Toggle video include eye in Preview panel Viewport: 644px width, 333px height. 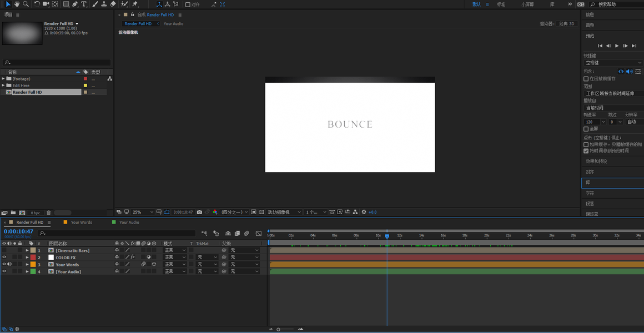[621, 72]
